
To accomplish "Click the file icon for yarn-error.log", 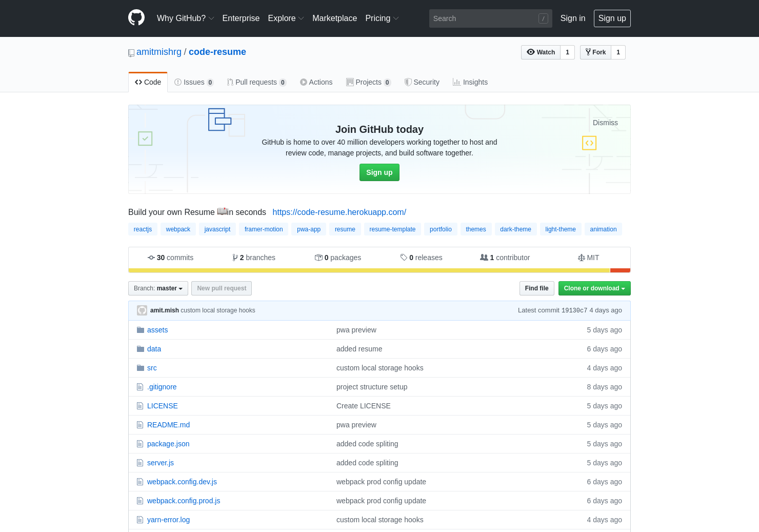I will pos(140,520).
